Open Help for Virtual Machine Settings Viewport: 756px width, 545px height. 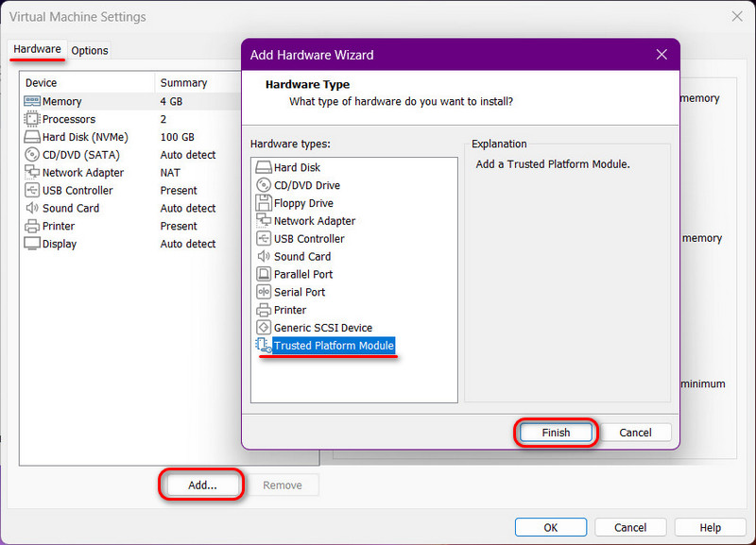tap(711, 527)
